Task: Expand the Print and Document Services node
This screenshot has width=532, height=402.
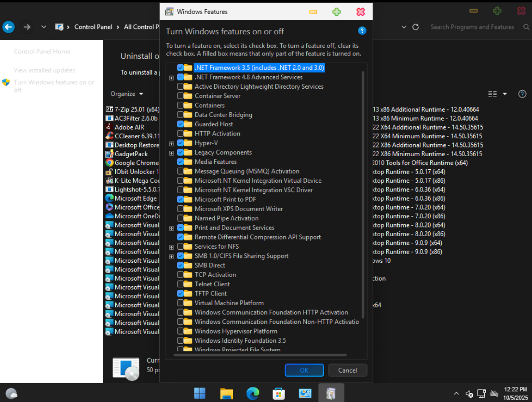Action: 171,228
